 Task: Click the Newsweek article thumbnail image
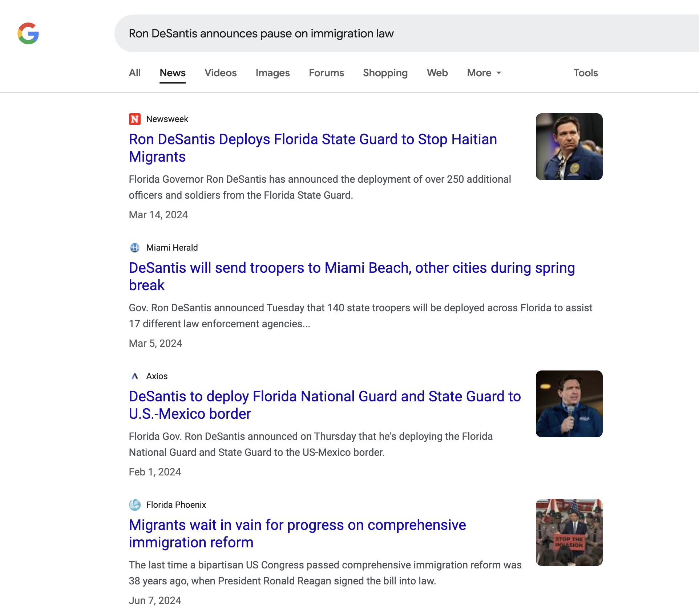[x=569, y=147]
